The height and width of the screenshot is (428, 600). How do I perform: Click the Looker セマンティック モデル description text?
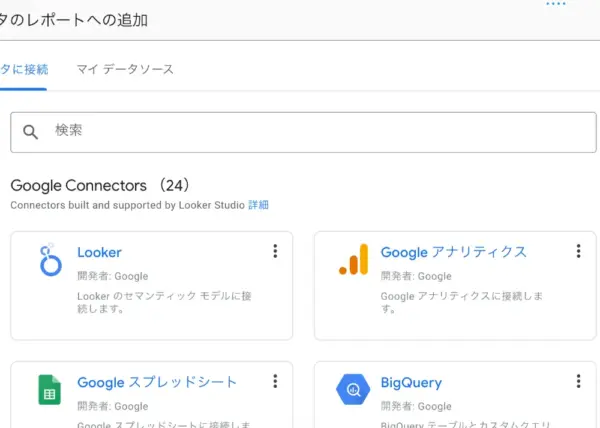pyautogui.click(x=164, y=302)
